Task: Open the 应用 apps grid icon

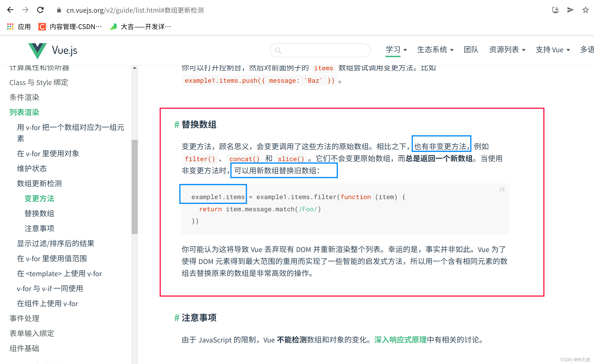Action: 10,26
